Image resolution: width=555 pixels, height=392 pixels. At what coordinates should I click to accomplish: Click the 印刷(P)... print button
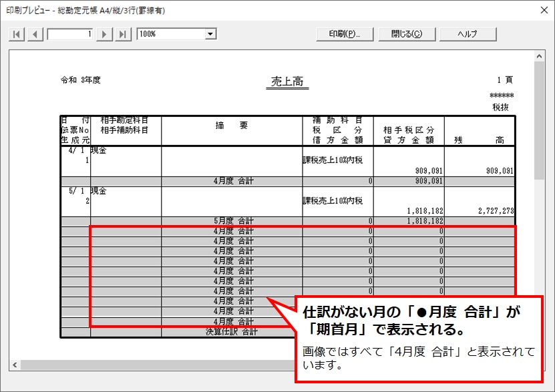point(345,34)
